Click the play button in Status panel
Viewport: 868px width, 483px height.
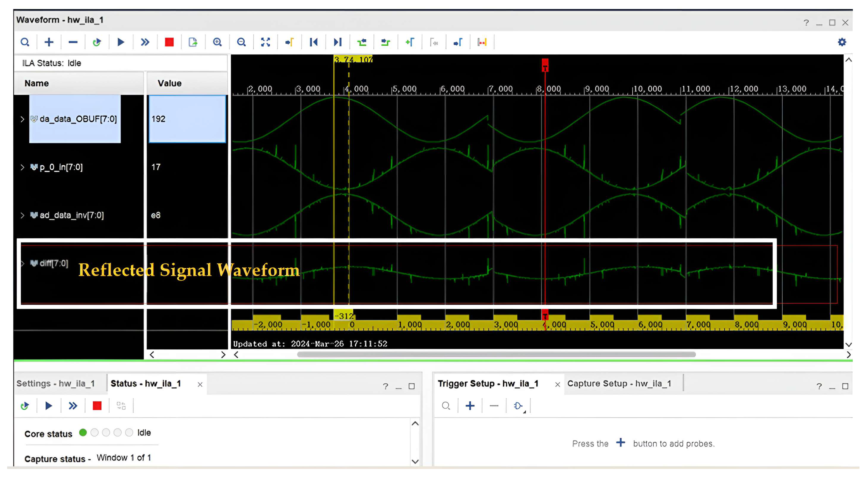pyautogui.click(x=49, y=406)
